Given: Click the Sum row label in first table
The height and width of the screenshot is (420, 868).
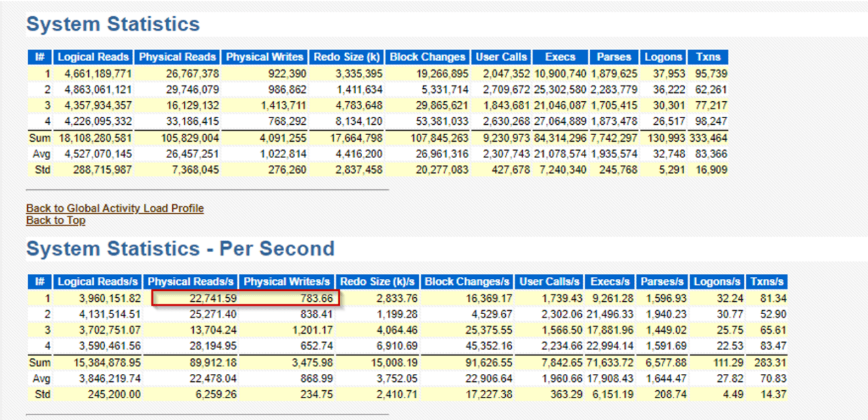Looking at the screenshot, I should [x=40, y=138].
